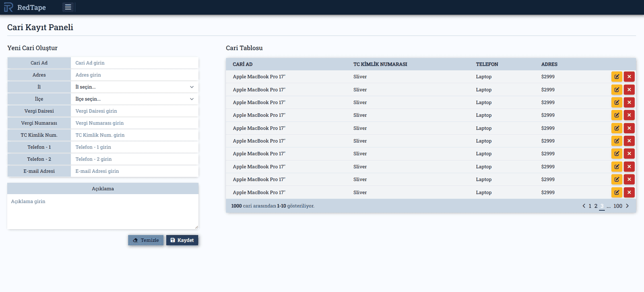Image resolution: width=644 pixels, height=292 pixels.
Task: Remove the second table row with red X
Action: pos(629,89)
